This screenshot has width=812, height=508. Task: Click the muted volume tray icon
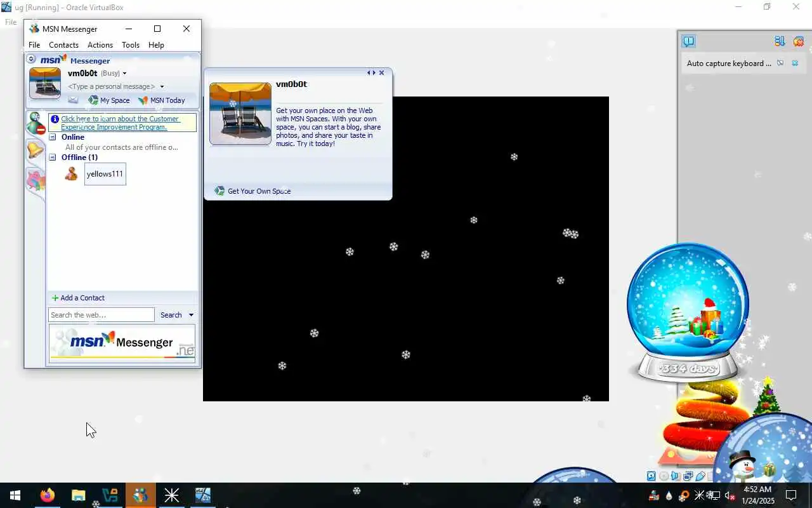coord(730,495)
